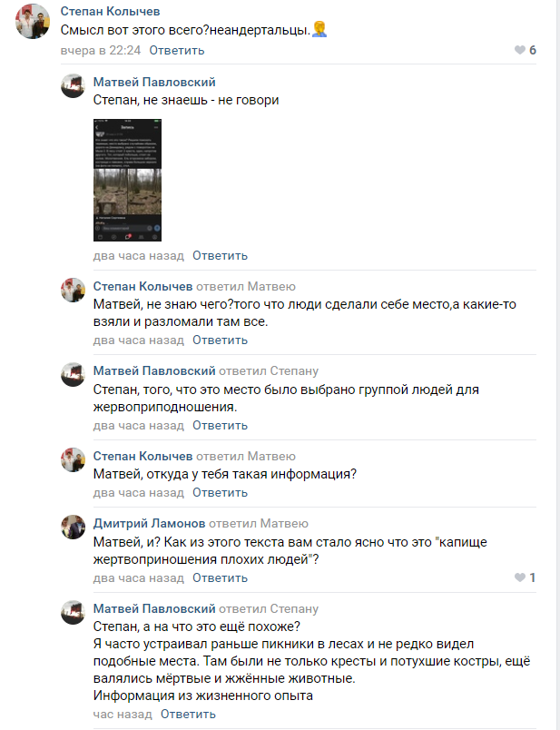Click 'час назад' timestamp on last comment

pos(123,715)
